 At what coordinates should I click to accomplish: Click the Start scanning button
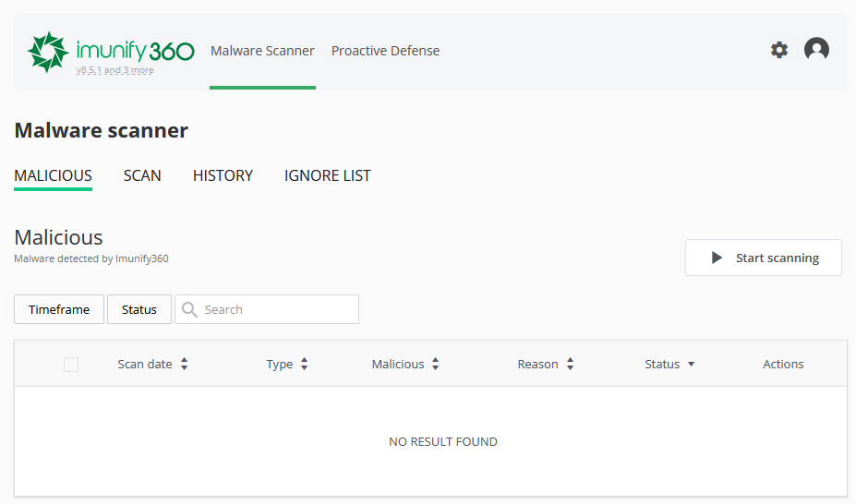point(763,258)
